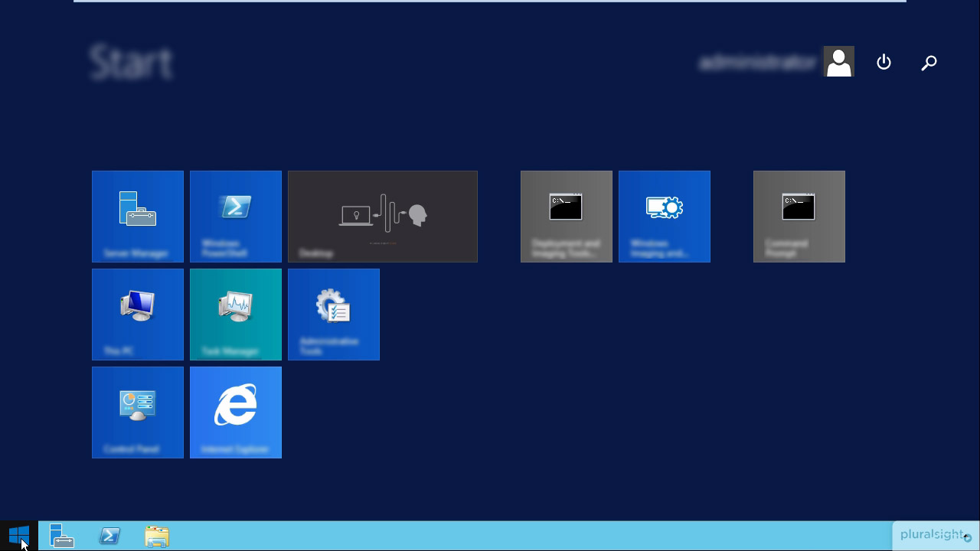Open PowerShell from the taskbar
This screenshot has width=980, height=551.
pyautogui.click(x=109, y=536)
